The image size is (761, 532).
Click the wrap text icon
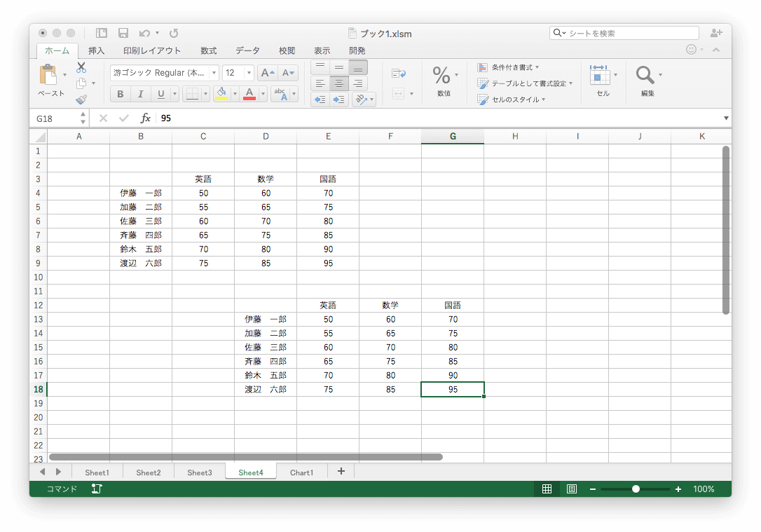pos(399,74)
